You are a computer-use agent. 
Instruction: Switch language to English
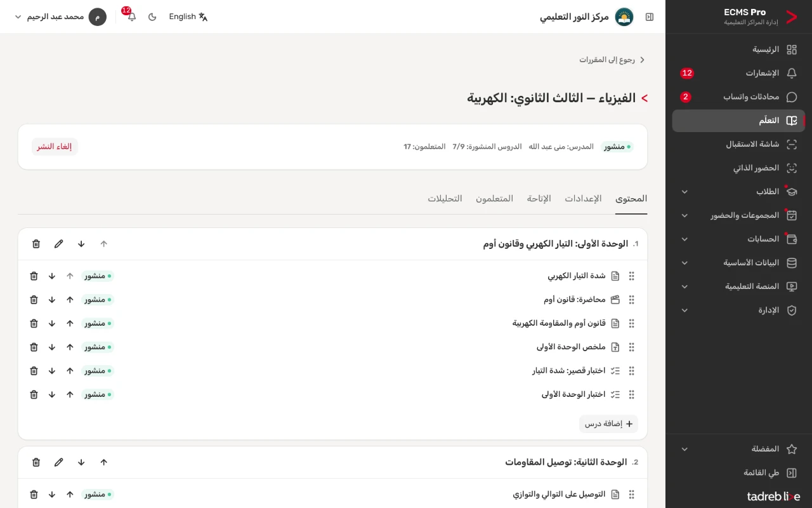(188, 17)
